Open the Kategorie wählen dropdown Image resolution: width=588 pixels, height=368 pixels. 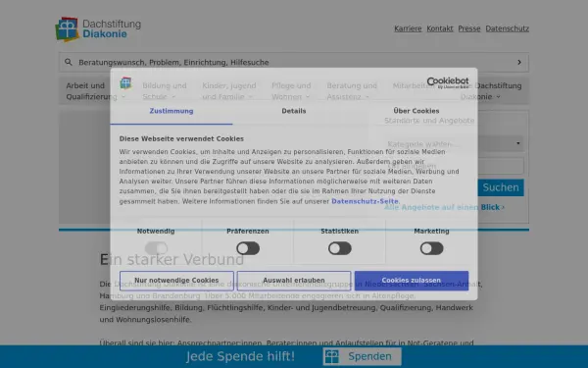[454, 144]
